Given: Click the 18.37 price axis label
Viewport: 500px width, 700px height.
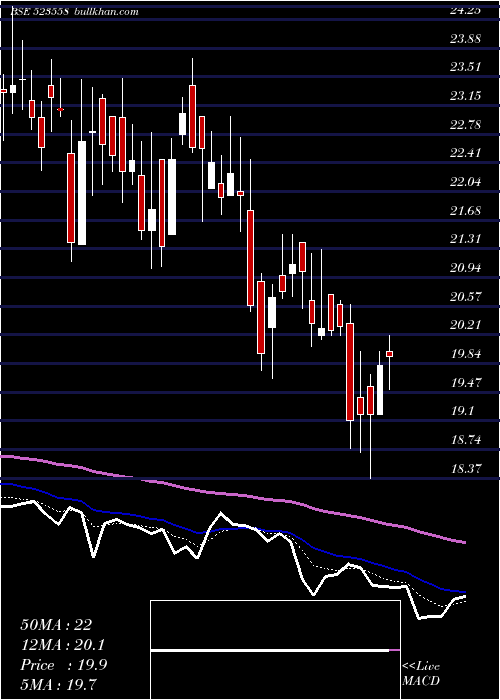Looking at the screenshot, I should click(x=466, y=468).
